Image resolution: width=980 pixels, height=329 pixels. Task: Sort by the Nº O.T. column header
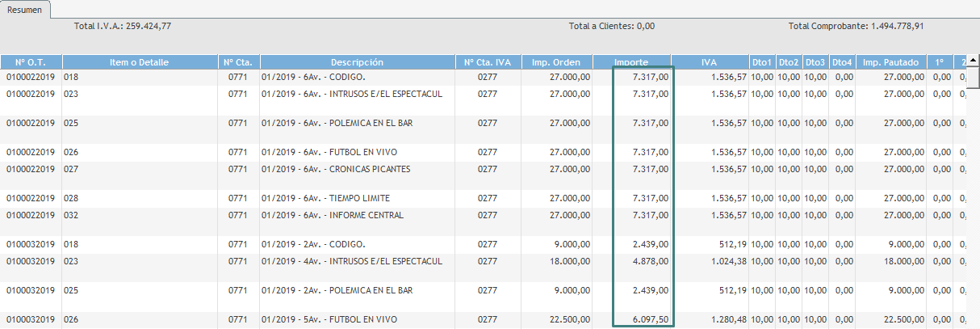click(x=31, y=62)
